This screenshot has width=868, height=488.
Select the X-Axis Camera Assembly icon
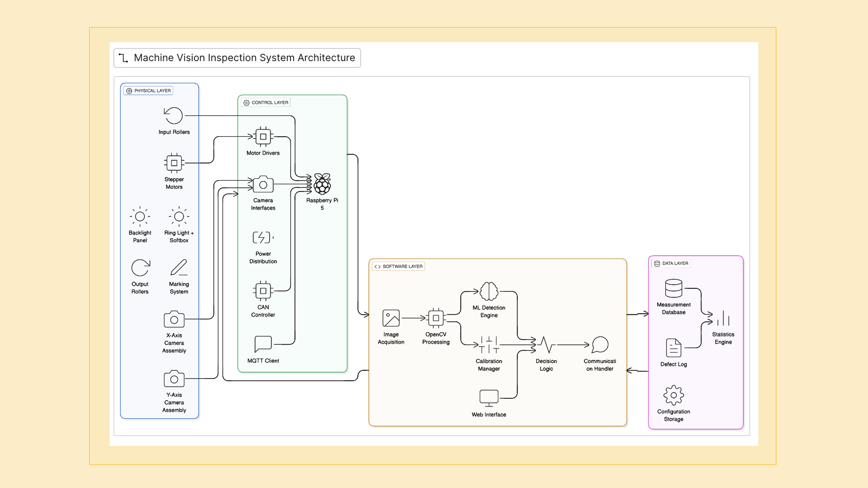click(174, 319)
